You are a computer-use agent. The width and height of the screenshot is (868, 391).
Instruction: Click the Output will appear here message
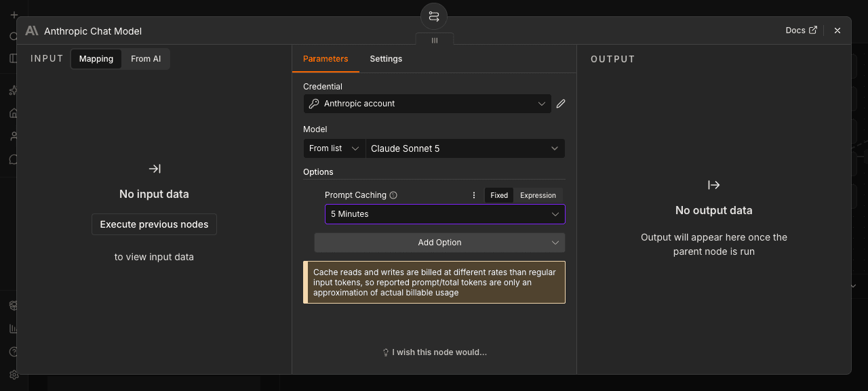click(713, 245)
